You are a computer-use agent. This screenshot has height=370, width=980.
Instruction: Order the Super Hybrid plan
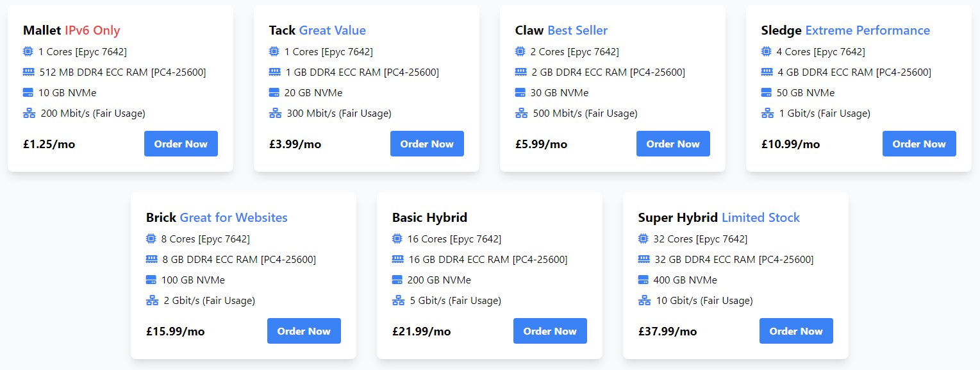pyautogui.click(x=796, y=331)
